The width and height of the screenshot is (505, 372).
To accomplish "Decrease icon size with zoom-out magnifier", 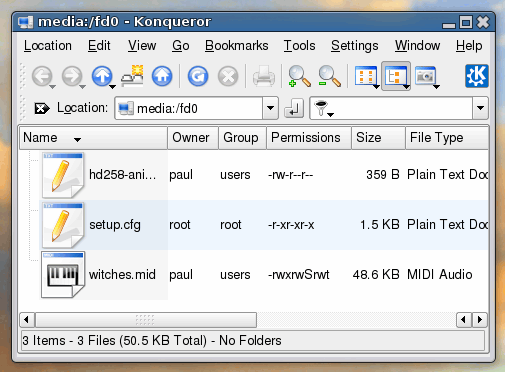I will (329, 76).
